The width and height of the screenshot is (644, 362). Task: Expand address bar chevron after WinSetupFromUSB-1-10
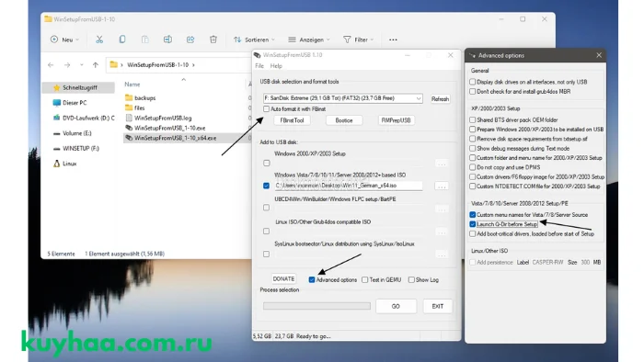pyautogui.click(x=193, y=65)
